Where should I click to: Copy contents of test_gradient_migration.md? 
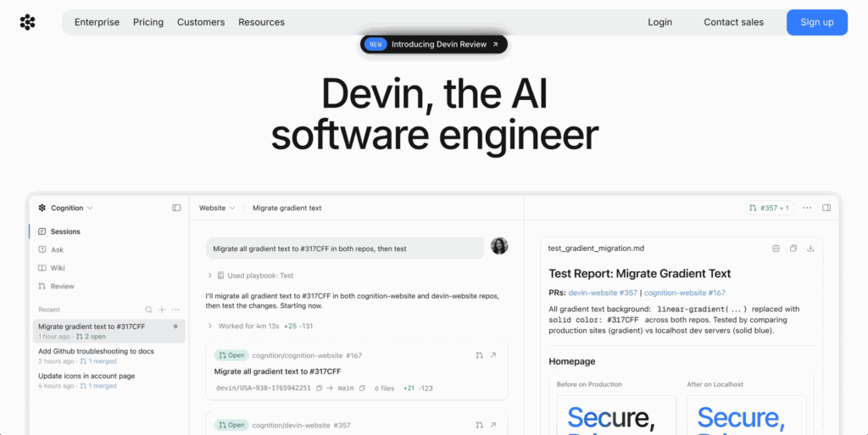(793, 248)
